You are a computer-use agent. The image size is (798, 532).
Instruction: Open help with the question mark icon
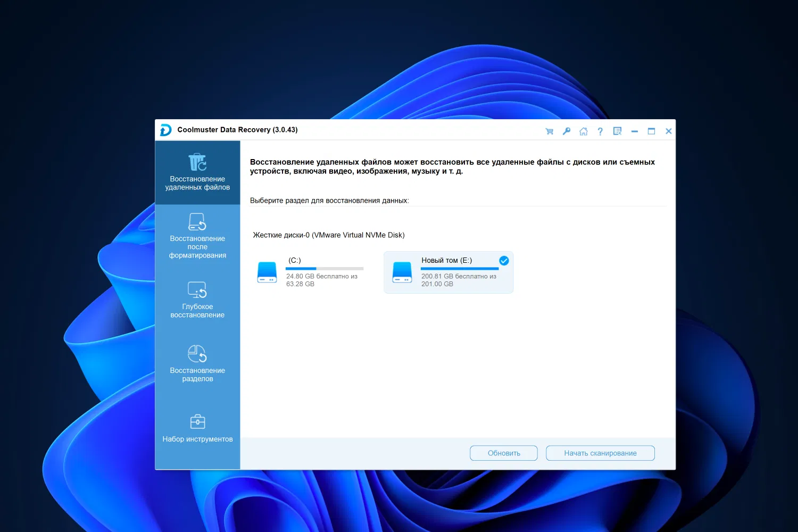600,131
